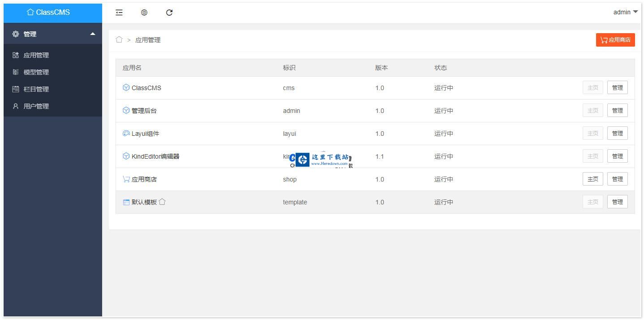Click 管理 button for 应用商店 row
This screenshot has height=320, width=644.
click(x=618, y=179)
